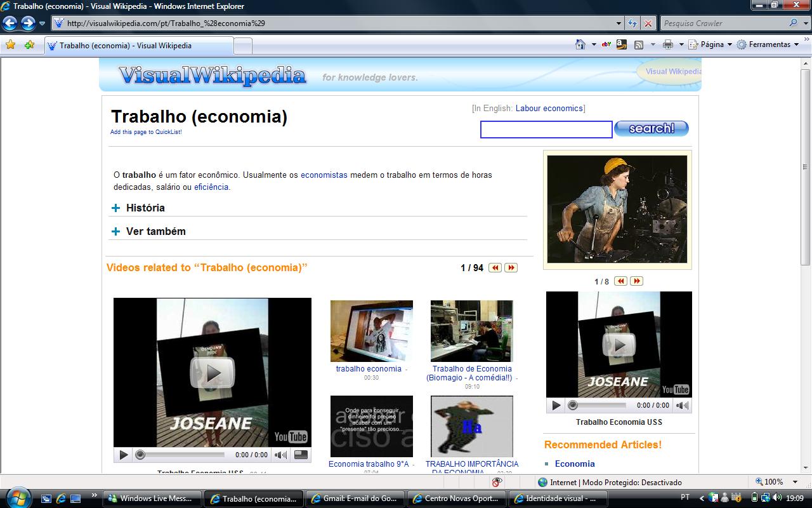Screen dimensions: 812x508
Task: Launch Internet Explorer from Quick Launch
Action: pos(61,498)
